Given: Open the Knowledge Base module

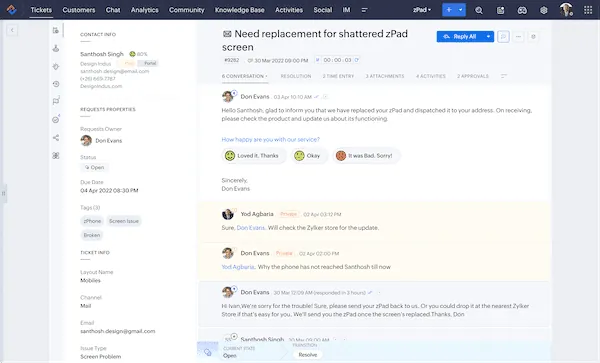Looking at the screenshot, I should click(x=240, y=10).
